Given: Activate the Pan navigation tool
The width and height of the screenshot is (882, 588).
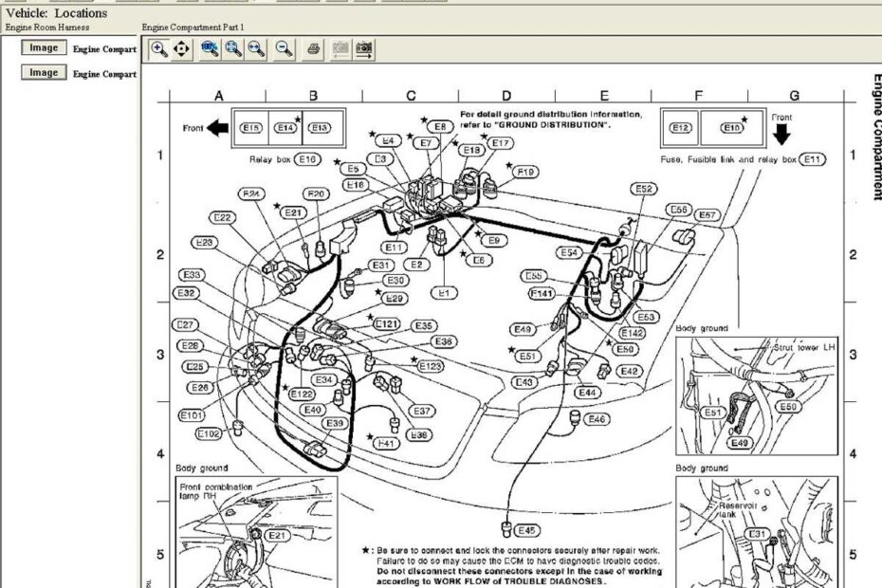Looking at the screenshot, I should tap(181, 49).
